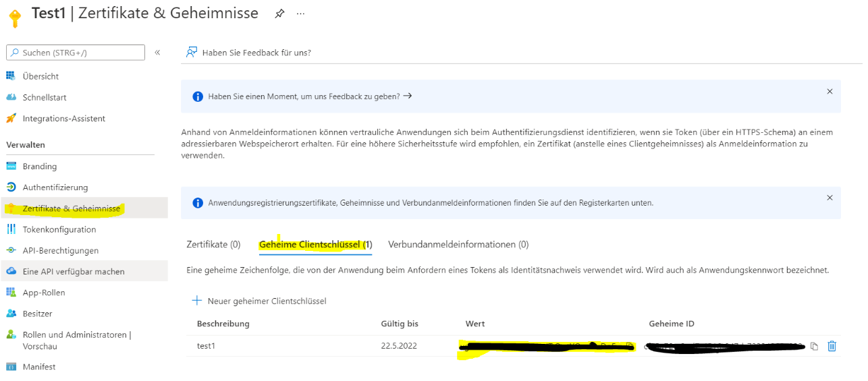The image size is (868, 381).
Task: Copy the secret Wert to clipboard
Action: click(629, 346)
